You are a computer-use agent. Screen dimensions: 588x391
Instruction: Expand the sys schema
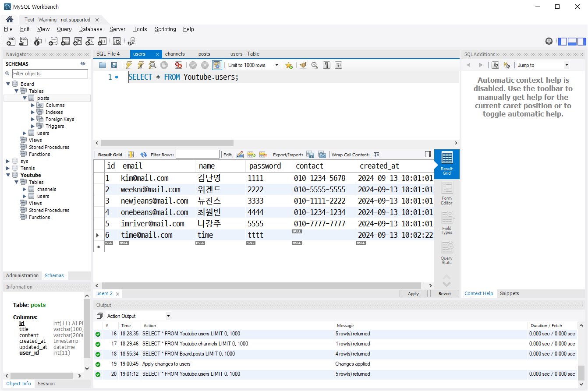pyautogui.click(x=8, y=161)
